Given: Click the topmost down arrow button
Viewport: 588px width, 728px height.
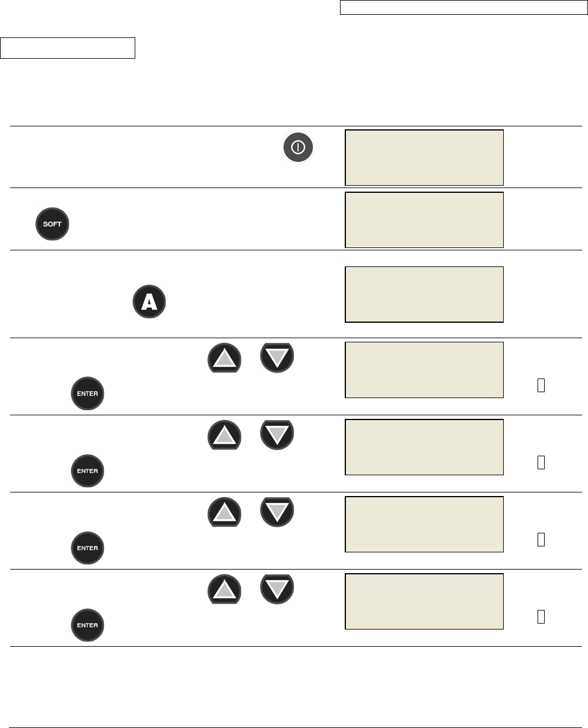Looking at the screenshot, I should click(x=276, y=357).
